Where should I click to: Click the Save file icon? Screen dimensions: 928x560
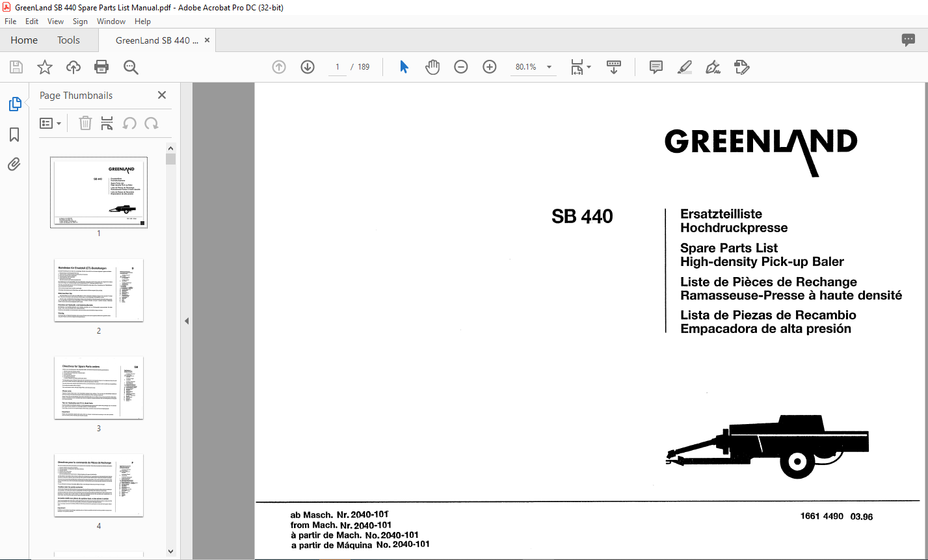tap(16, 67)
